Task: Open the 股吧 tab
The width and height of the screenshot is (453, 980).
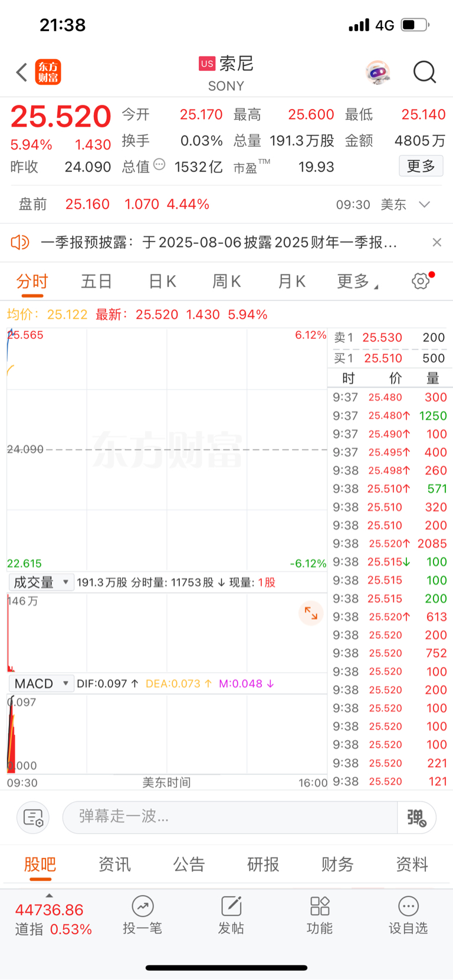Action: [40, 864]
